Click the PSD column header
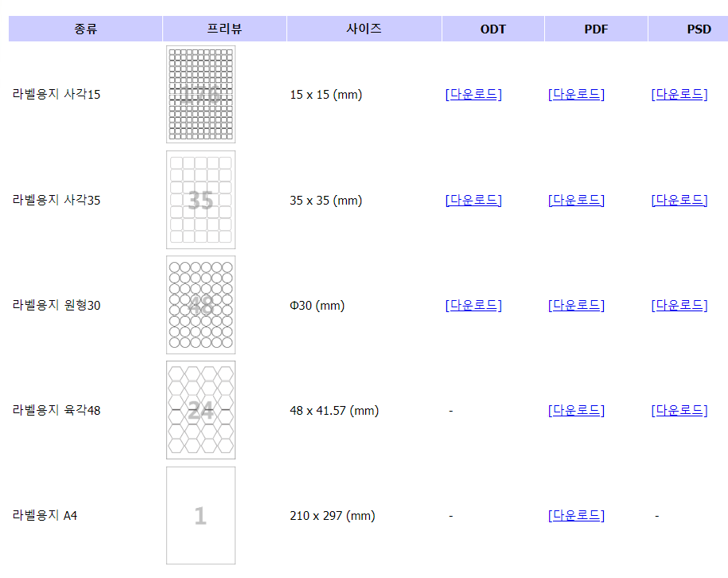The width and height of the screenshot is (728, 578). click(688, 29)
